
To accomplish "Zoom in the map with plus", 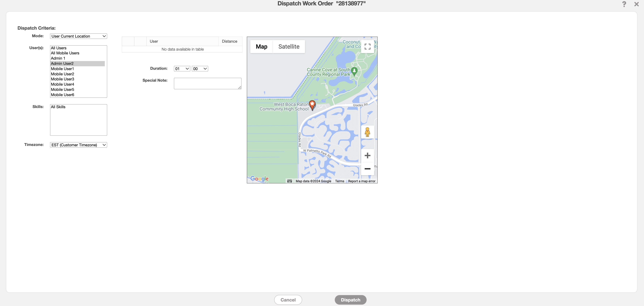I will pyautogui.click(x=367, y=156).
